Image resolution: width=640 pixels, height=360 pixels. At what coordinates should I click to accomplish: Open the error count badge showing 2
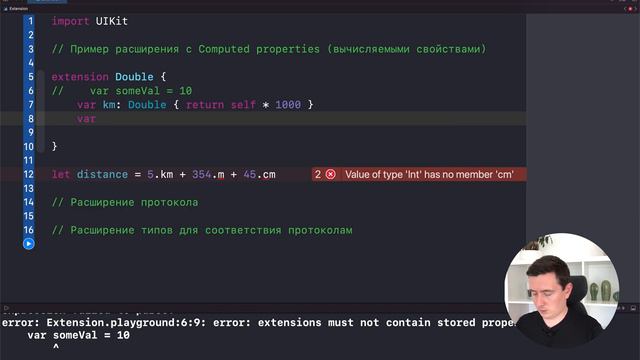pos(318,174)
